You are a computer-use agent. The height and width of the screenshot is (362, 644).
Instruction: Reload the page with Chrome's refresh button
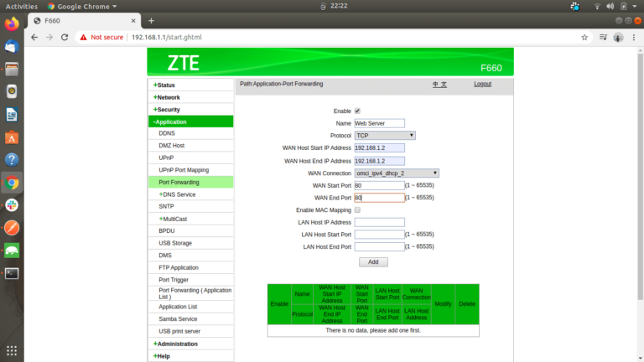click(67, 37)
